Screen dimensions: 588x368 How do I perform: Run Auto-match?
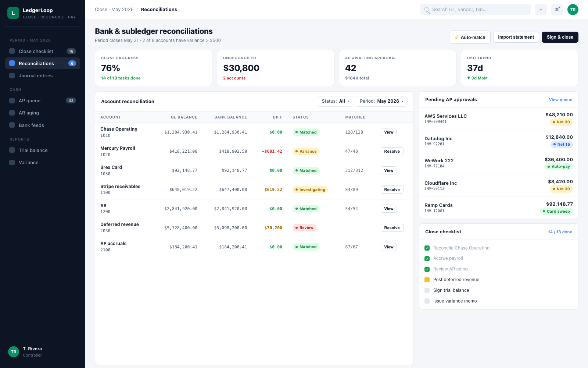[x=470, y=37]
